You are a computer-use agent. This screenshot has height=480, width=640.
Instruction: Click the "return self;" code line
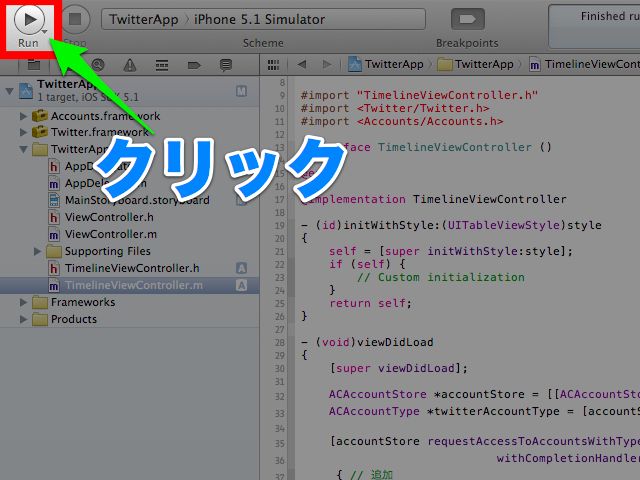coord(371,303)
